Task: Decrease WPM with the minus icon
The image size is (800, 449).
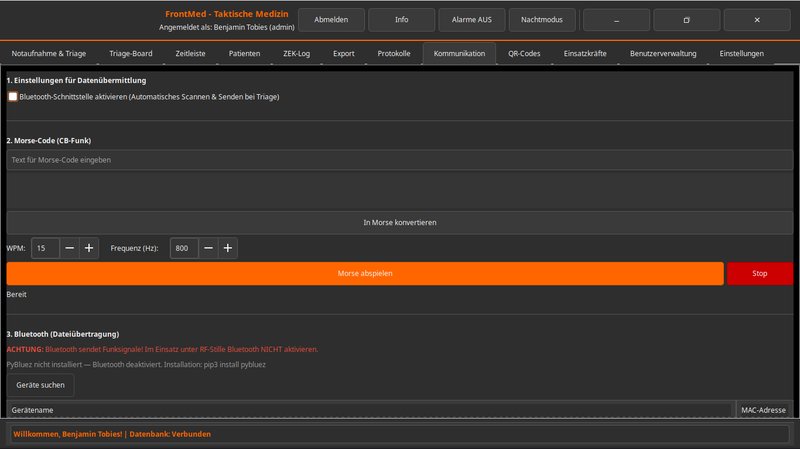Action: 69,248
